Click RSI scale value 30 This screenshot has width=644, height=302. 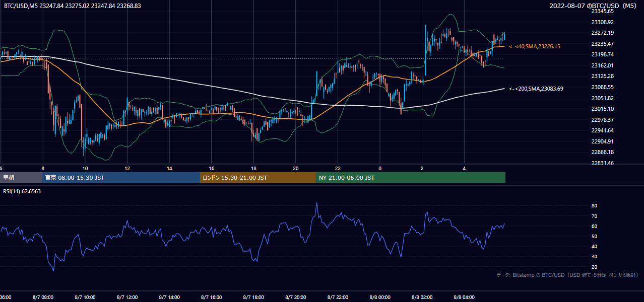tap(594, 257)
